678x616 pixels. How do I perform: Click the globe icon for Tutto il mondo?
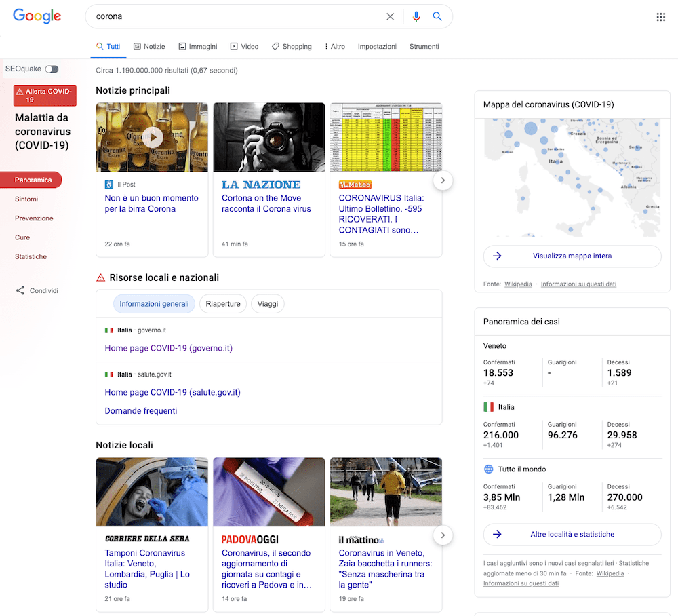[x=489, y=469]
